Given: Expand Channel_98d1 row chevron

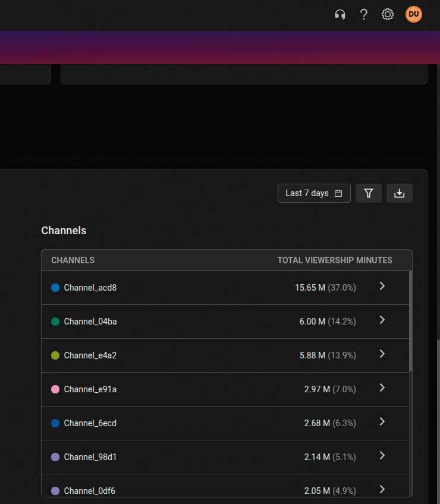Looking at the screenshot, I should pos(382,456).
